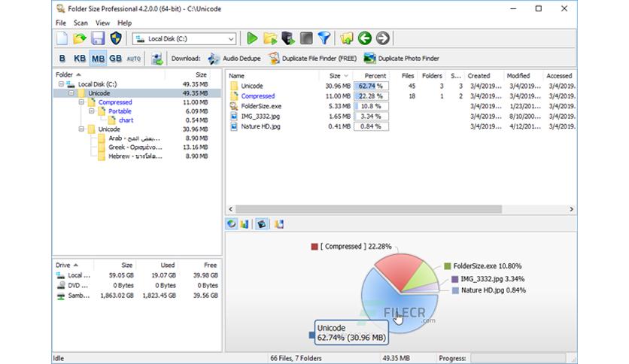
Task: Navigate forward with the gray arrow
Action: coord(383,38)
